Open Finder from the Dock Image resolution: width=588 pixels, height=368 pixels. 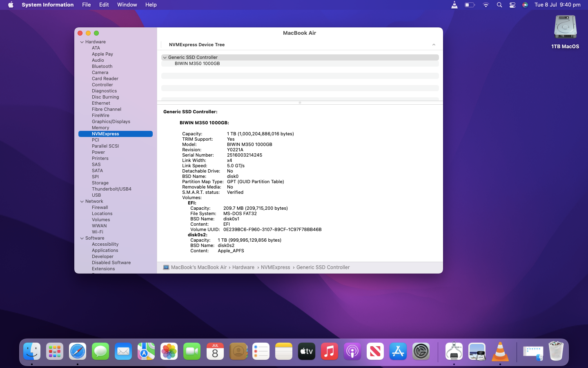(x=32, y=351)
